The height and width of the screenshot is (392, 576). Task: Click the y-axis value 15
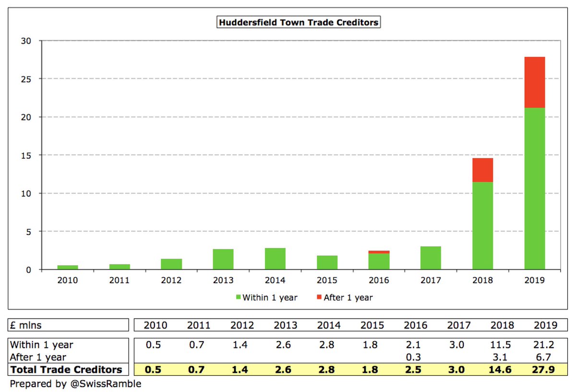pos(26,155)
